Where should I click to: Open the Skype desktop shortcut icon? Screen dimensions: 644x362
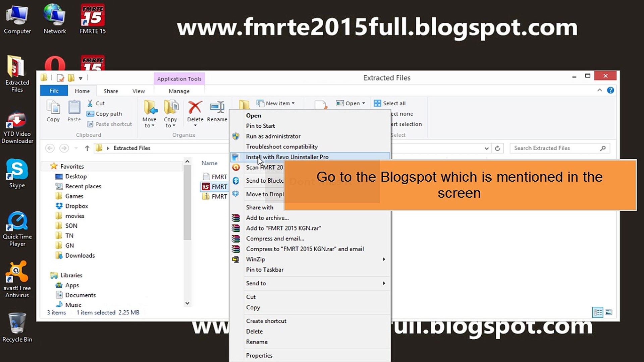[x=17, y=169]
